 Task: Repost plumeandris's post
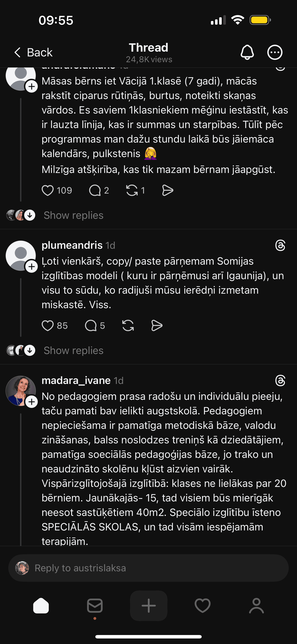pos(128,325)
